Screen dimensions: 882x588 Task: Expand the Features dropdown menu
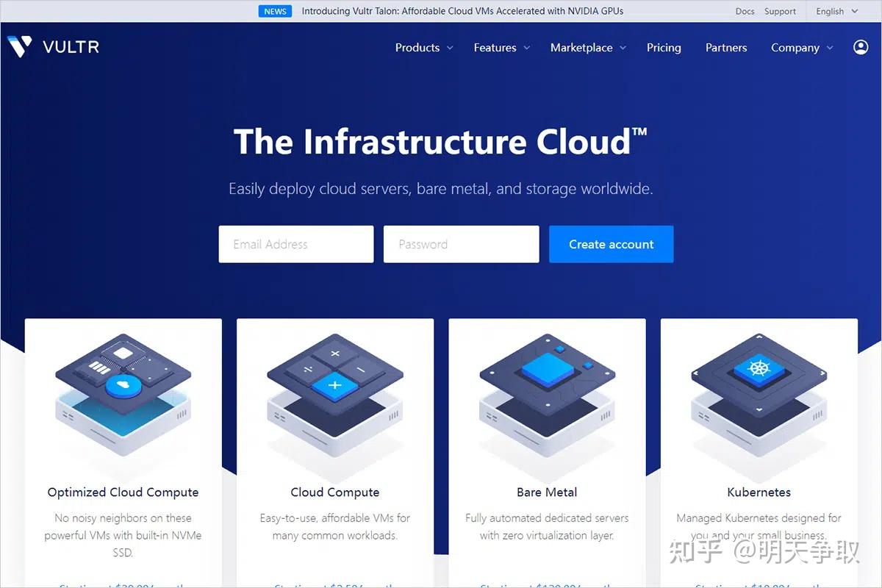click(x=502, y=48)
